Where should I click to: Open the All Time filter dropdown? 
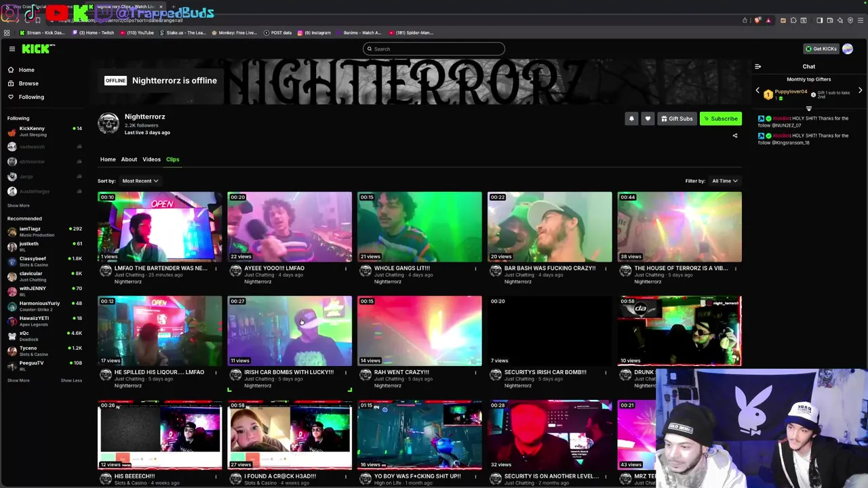coord(725,181)
